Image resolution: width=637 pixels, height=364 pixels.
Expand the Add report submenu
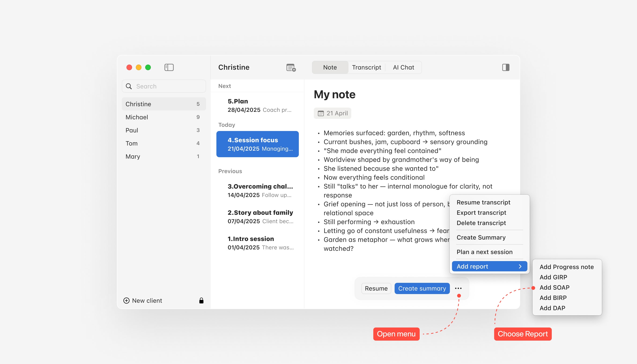coord(489,266)
